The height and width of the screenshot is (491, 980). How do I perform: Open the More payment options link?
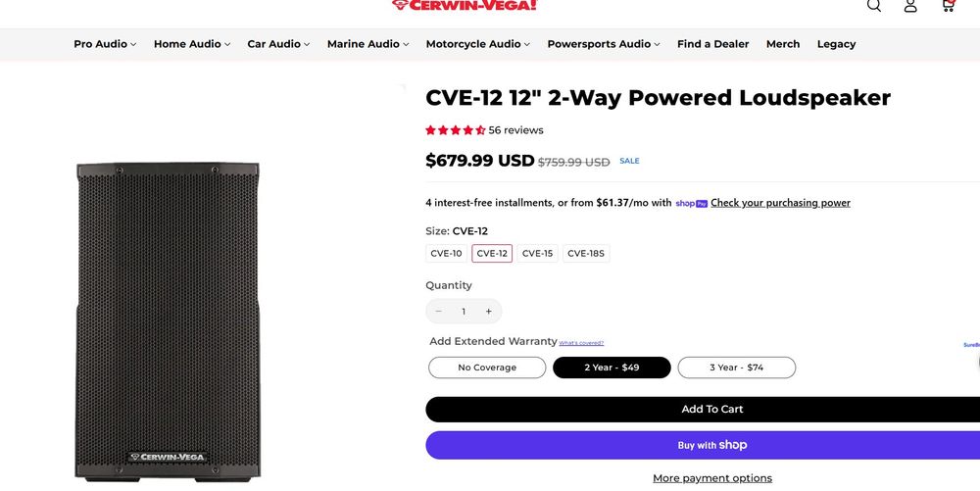click(x=712, y=478)
